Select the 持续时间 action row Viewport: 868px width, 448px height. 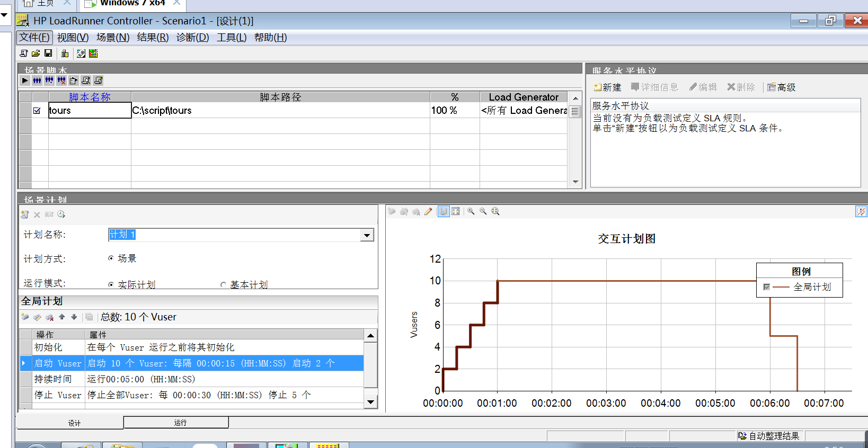192,379
